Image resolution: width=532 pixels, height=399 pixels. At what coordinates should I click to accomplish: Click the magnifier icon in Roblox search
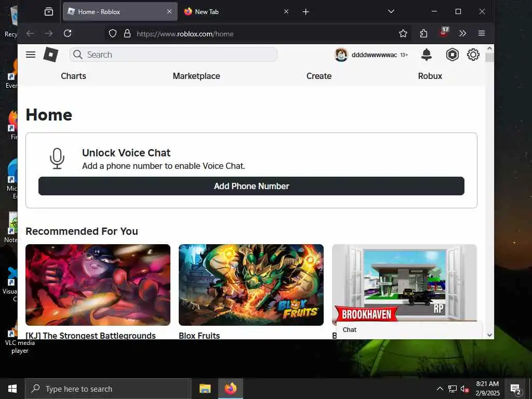(78, 55)
